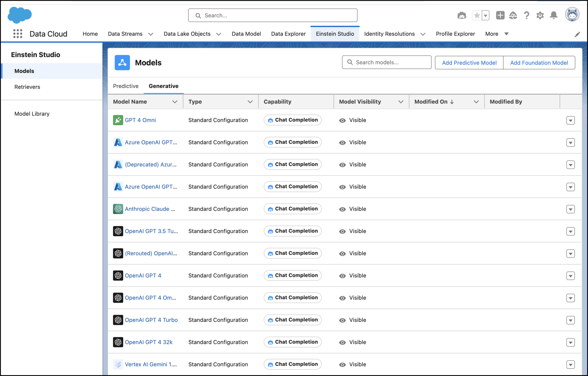Open the setup gear icon
Screen dimensions: 588x376
click(540, 15)
